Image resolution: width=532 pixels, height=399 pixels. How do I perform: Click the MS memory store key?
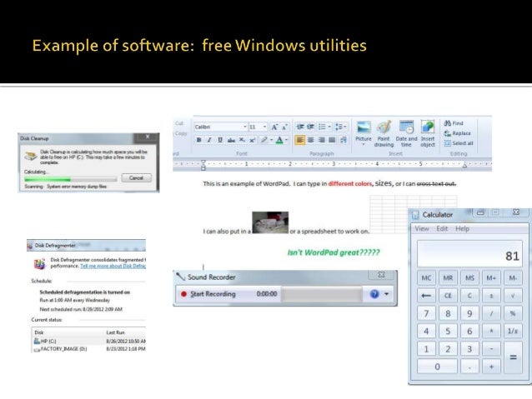pyautogui.click(x=469, y=278)
